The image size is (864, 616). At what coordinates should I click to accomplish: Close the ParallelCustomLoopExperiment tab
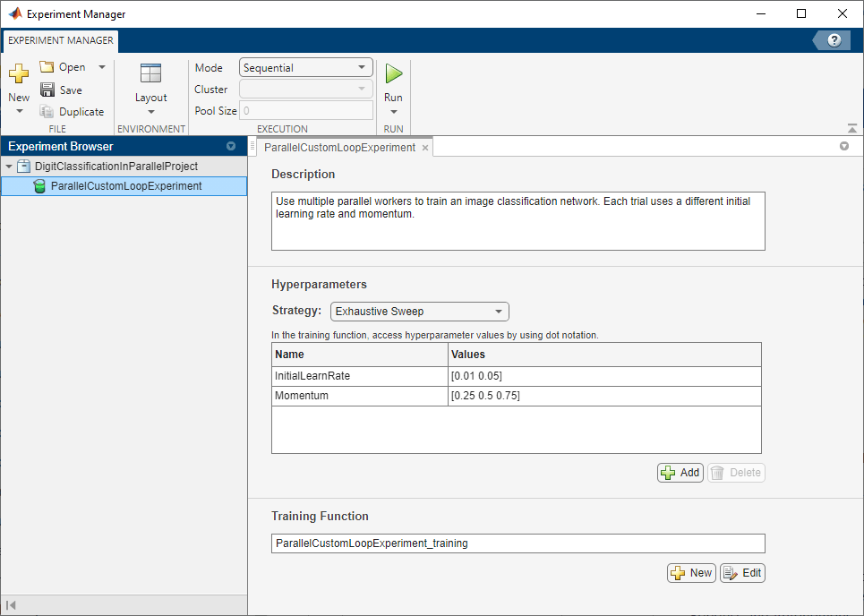tap(425, 148)
